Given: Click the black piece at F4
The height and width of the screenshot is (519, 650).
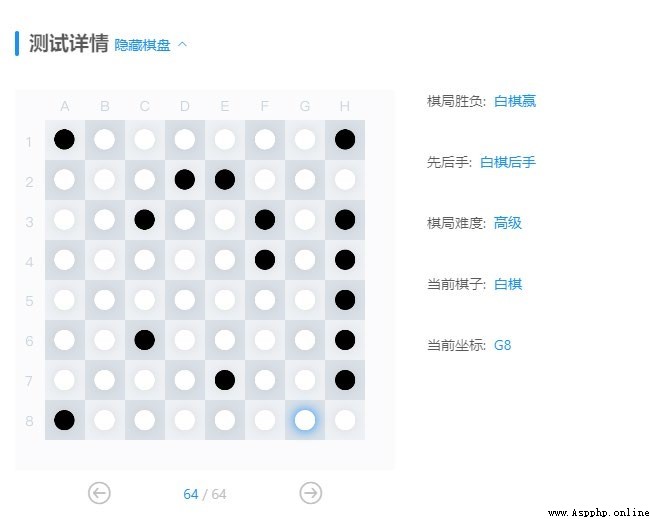Looking at the screenshot, I should (265, 260).
